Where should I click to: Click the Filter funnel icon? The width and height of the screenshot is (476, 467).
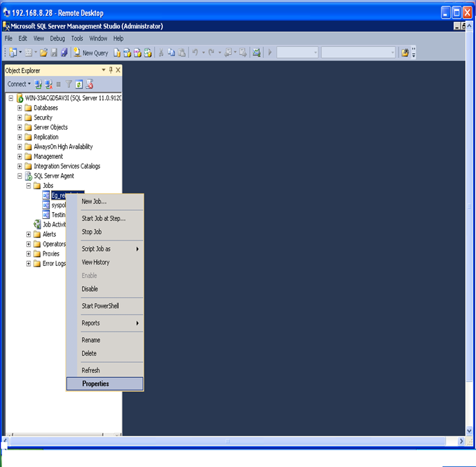point(69,84)
